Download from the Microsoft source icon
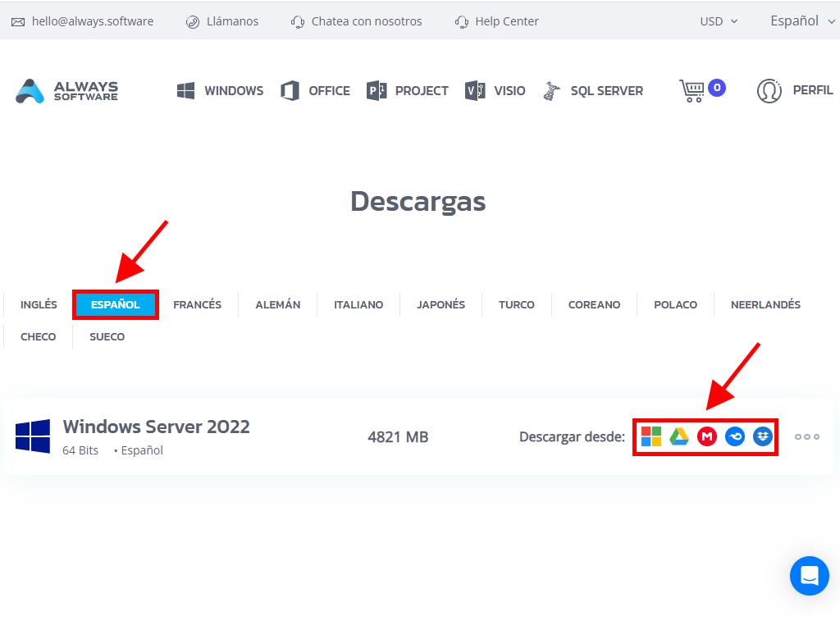Image resolution: width=840 pixels, height=630 pixels. (x=651, y=436)
